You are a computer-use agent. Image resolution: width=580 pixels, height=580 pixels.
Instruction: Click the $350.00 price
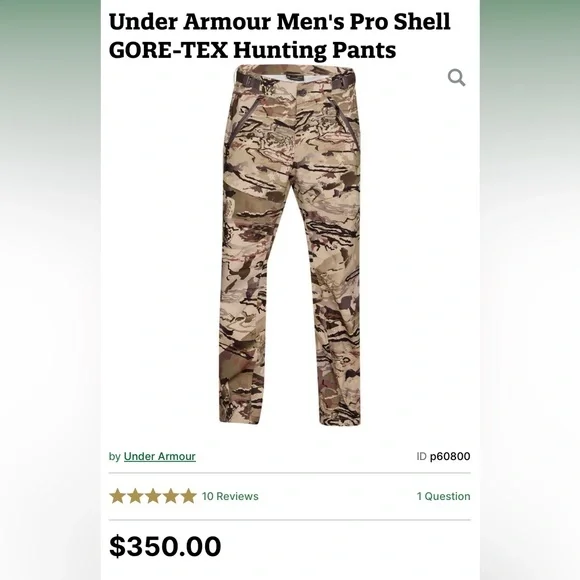coord(165,546)
